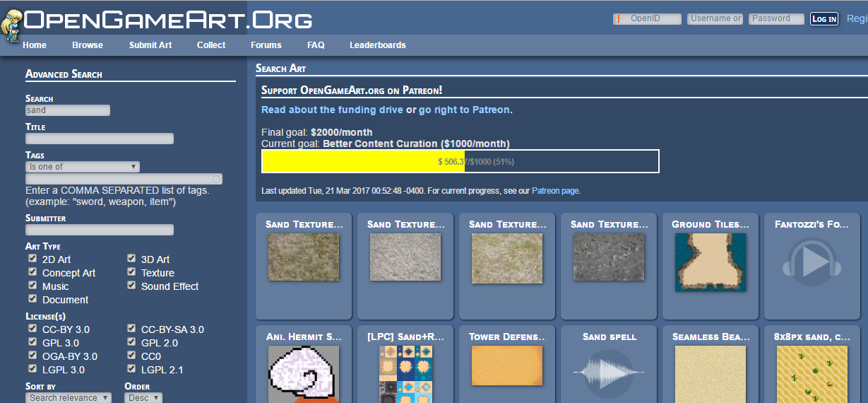Focus the Title input field
Screen dimensions: 868x403
[100, 139]
